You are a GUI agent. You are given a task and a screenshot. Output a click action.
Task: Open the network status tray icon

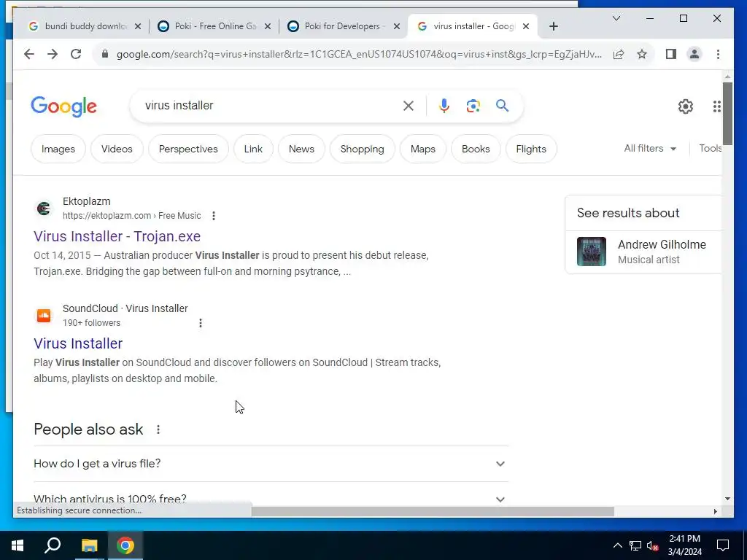[635, 545]
